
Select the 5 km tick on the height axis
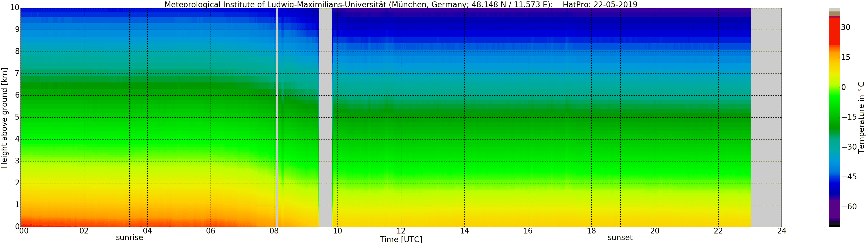17,117
